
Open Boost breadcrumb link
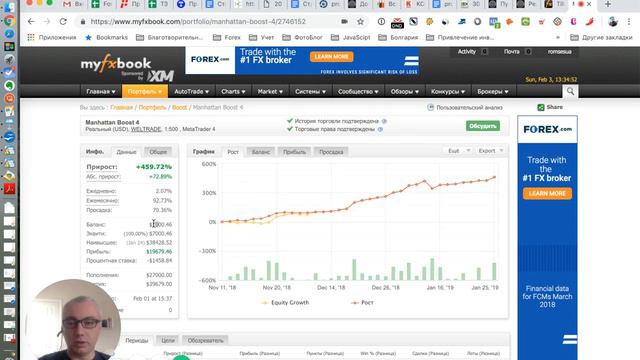point(179,107)
